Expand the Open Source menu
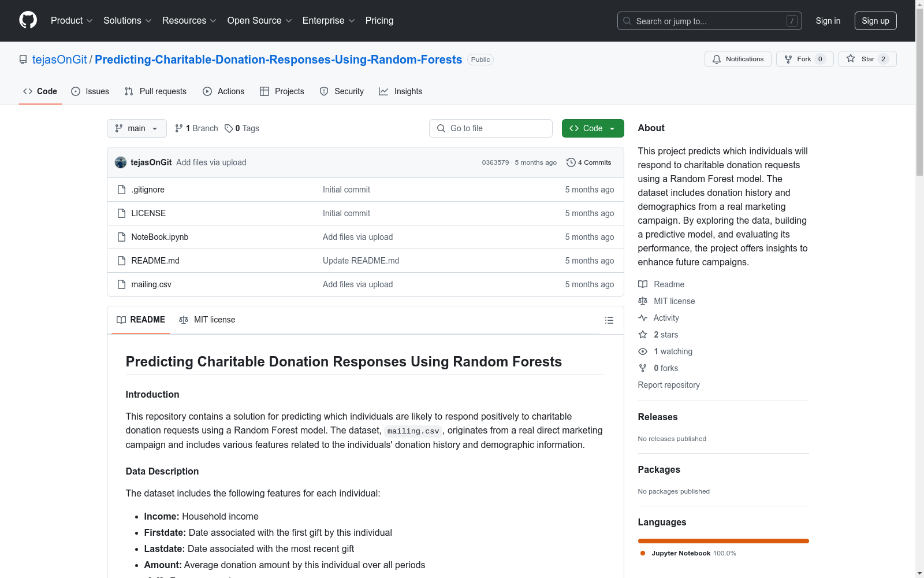 tap(260, 21)
